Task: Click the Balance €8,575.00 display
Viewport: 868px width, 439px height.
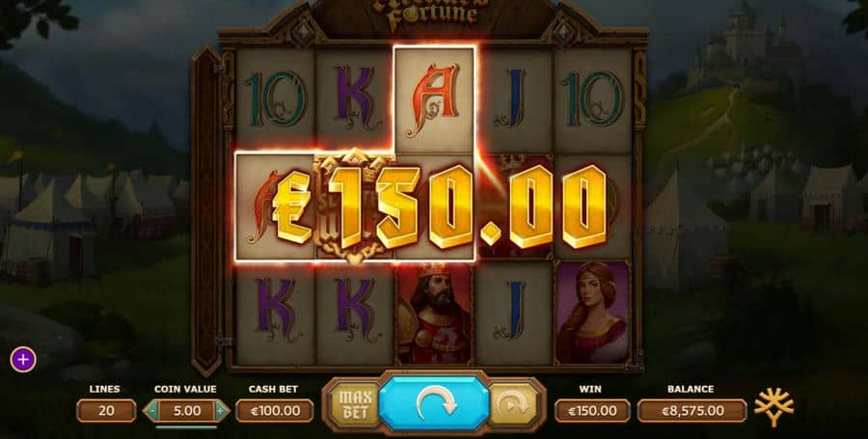Action: pos(692,411)
